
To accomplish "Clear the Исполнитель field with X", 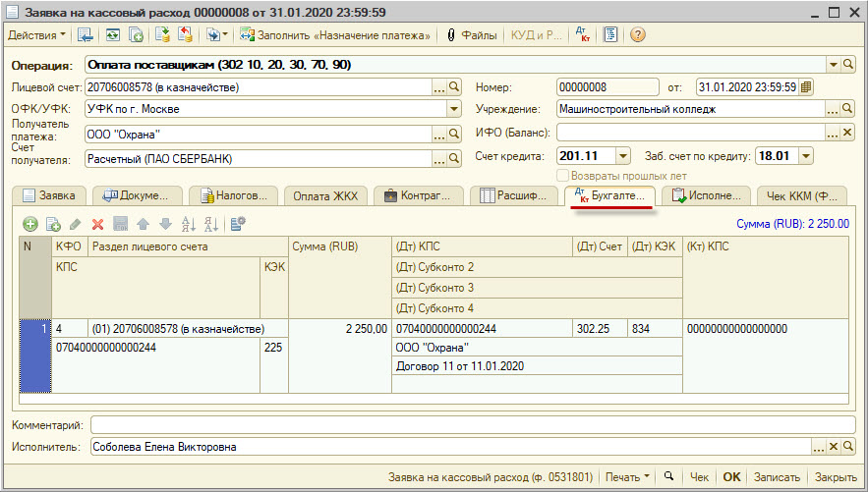I will click(x=834, y=447).
